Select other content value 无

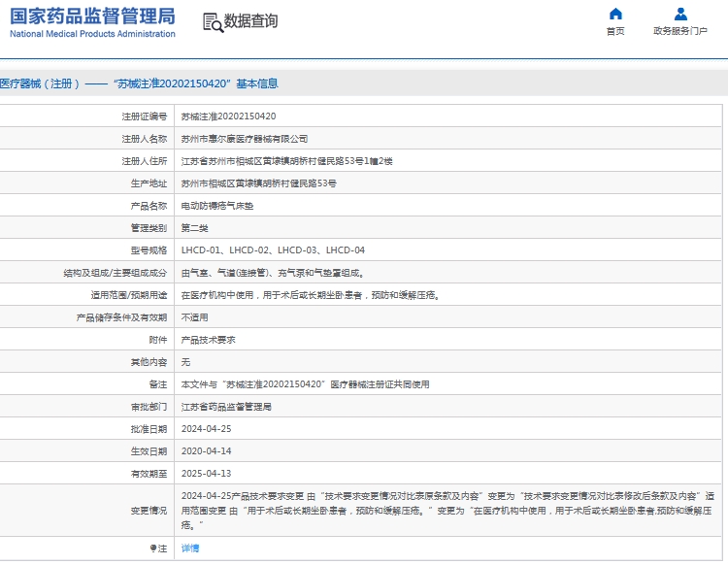[185, 362]
